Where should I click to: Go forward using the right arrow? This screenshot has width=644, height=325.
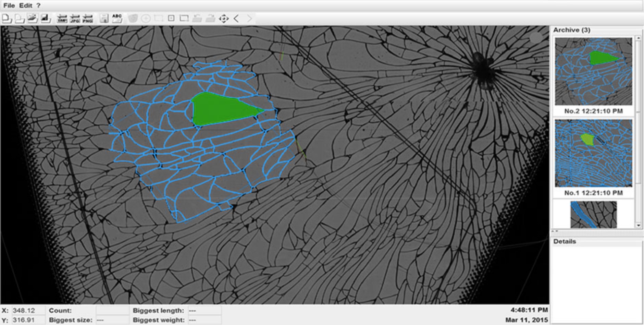coord(249,19)
